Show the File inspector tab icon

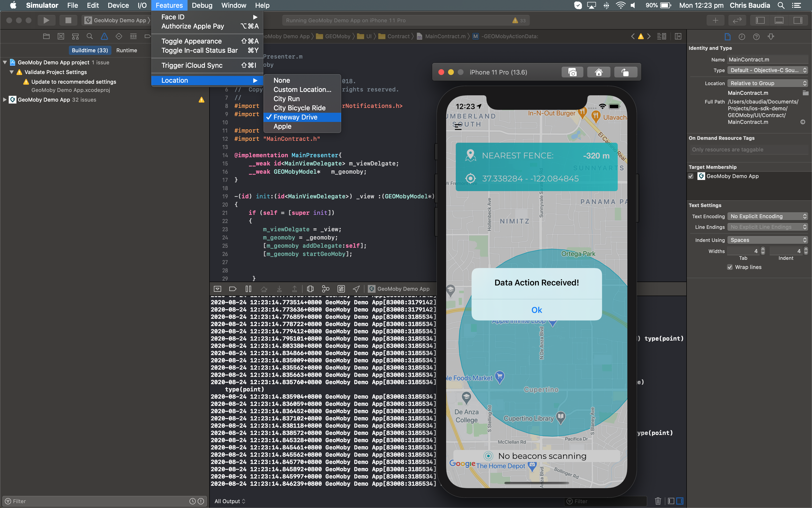click(727, 37)
